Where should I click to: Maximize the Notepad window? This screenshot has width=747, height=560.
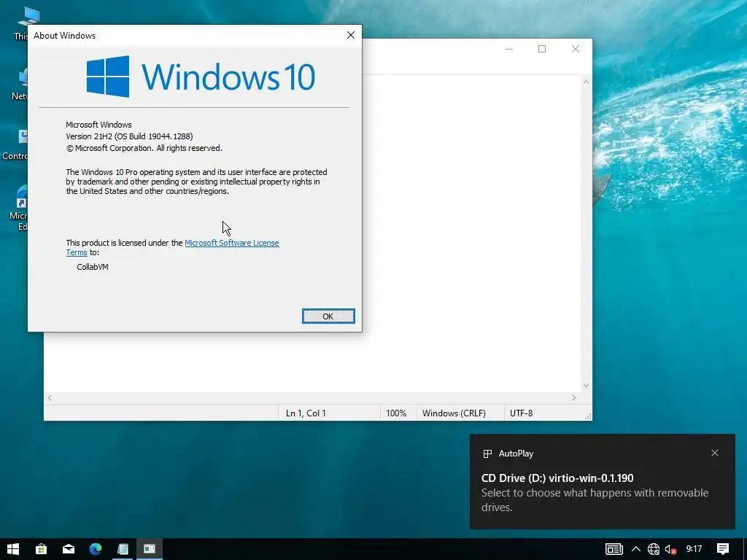[542, 49]
